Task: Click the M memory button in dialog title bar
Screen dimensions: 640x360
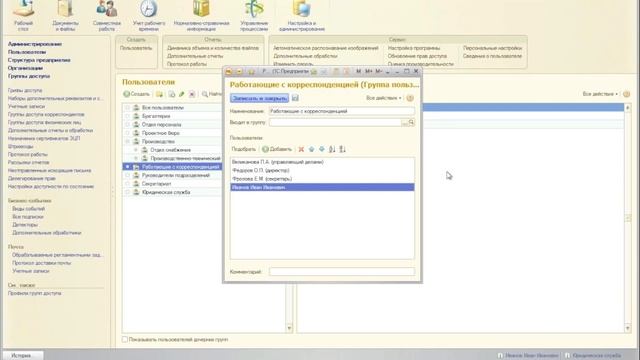Action: pos(358,71)
